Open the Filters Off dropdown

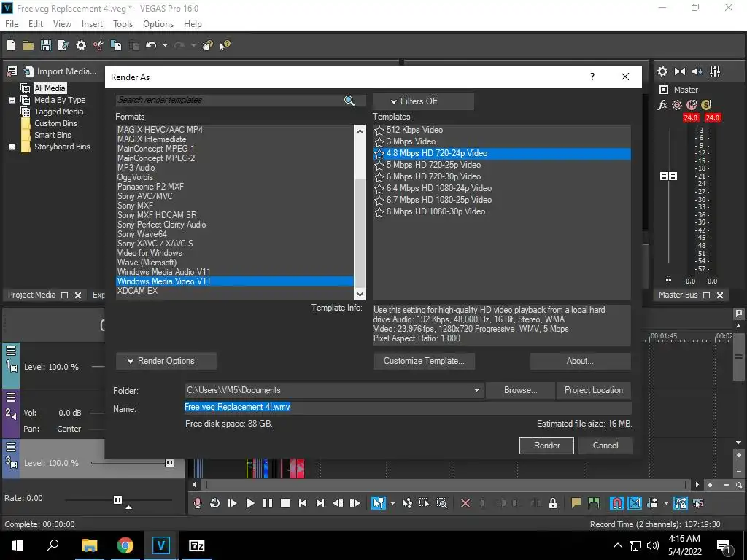click(423, 101)
